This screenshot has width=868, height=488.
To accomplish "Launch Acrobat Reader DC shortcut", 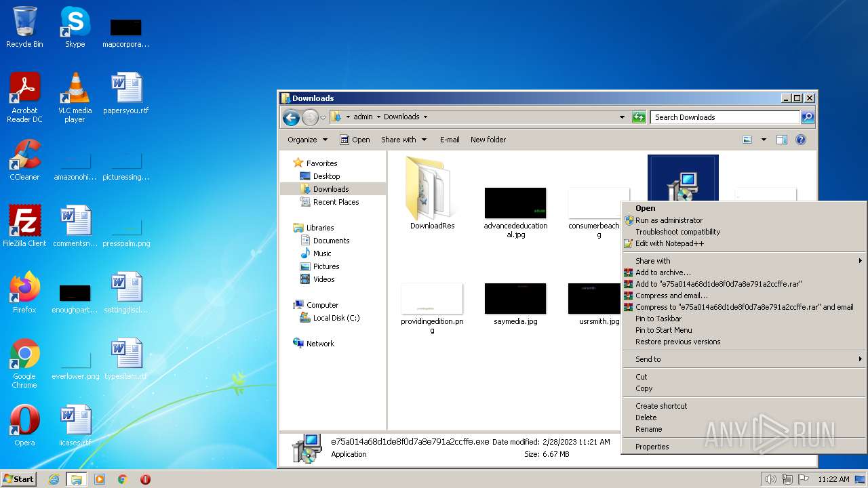I will [x=24, y=98].
